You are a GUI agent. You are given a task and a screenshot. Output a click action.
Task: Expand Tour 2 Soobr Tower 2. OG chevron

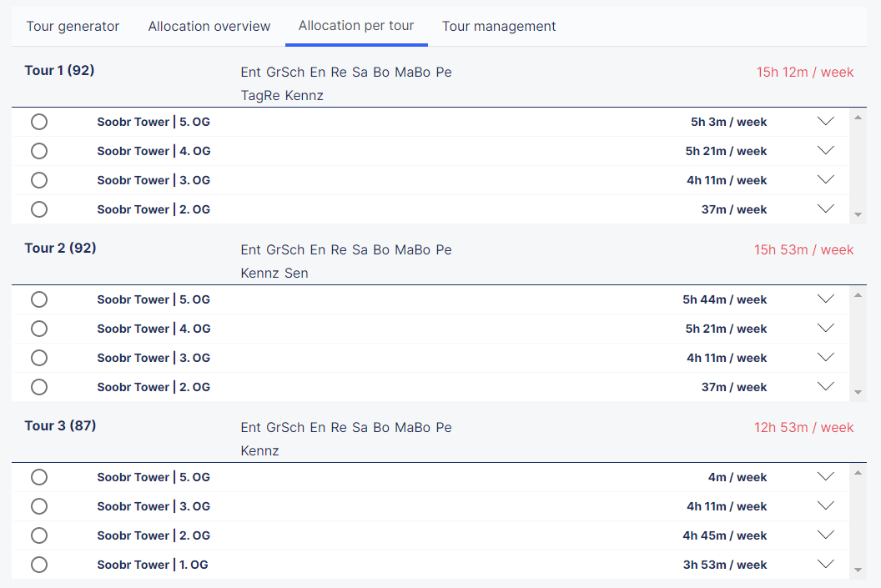tap(826, 387)
